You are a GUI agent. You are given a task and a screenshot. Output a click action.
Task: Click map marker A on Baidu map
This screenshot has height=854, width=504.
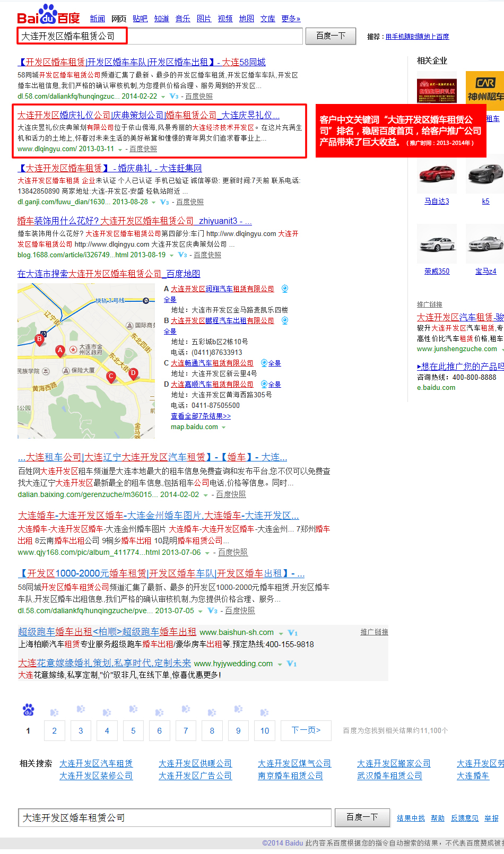60,351
